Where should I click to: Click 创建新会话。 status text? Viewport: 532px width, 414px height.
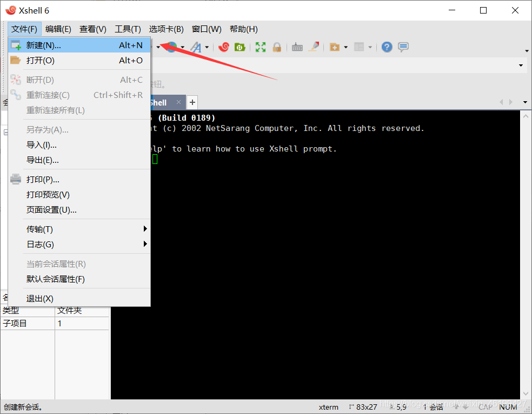tap(23, 407)
